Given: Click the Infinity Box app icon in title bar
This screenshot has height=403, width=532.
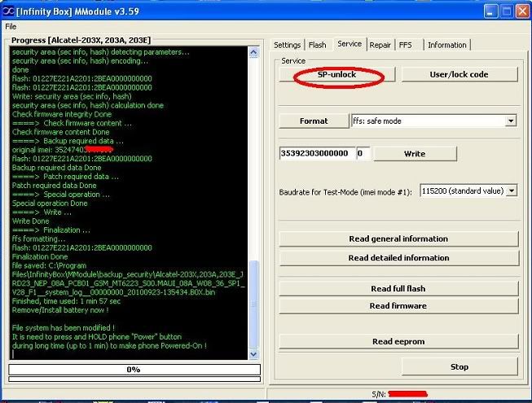Looking at the screenshot, I should click(x=8, y=11).
